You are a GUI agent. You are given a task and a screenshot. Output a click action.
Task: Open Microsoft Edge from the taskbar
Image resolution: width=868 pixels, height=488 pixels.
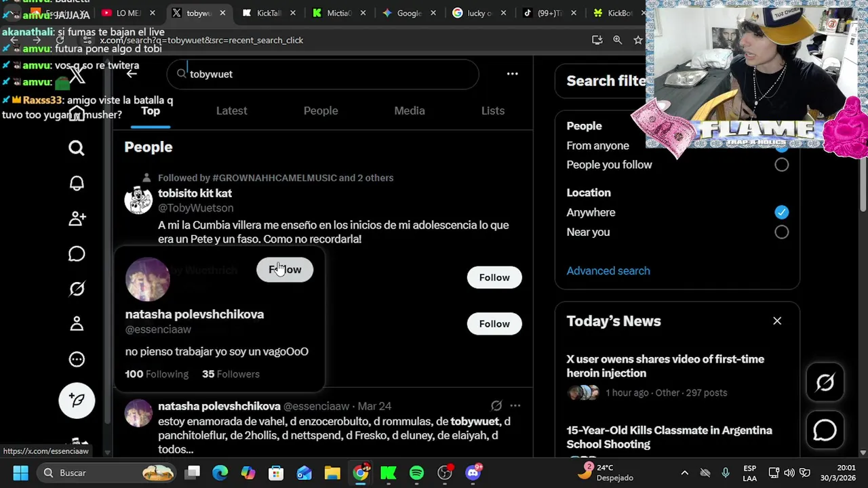(x=220, y=472)
